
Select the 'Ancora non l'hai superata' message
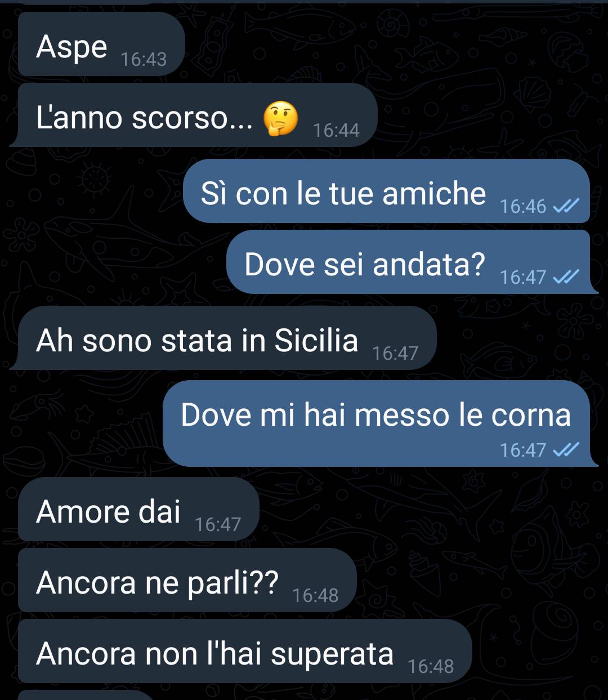[x=245, y=651]
